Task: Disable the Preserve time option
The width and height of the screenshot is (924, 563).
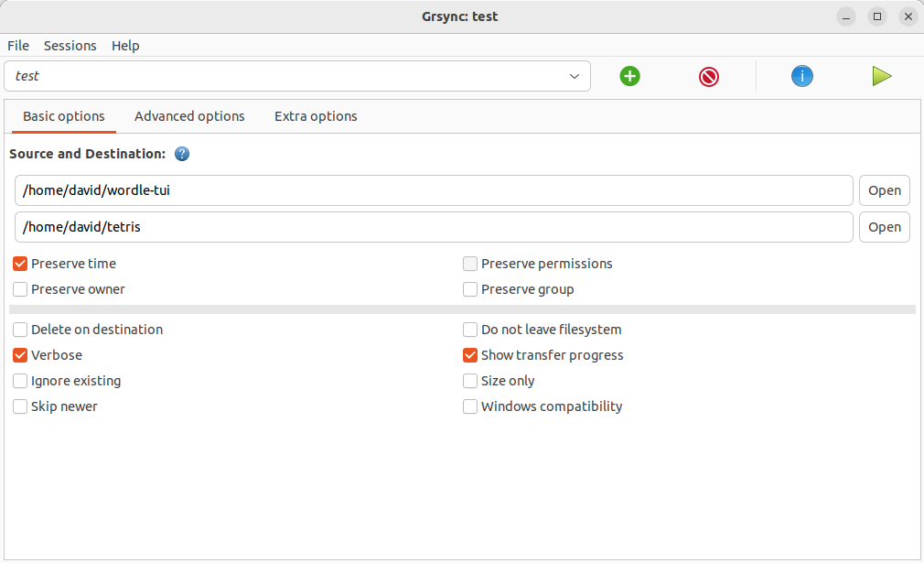Action: pos(19,264)
